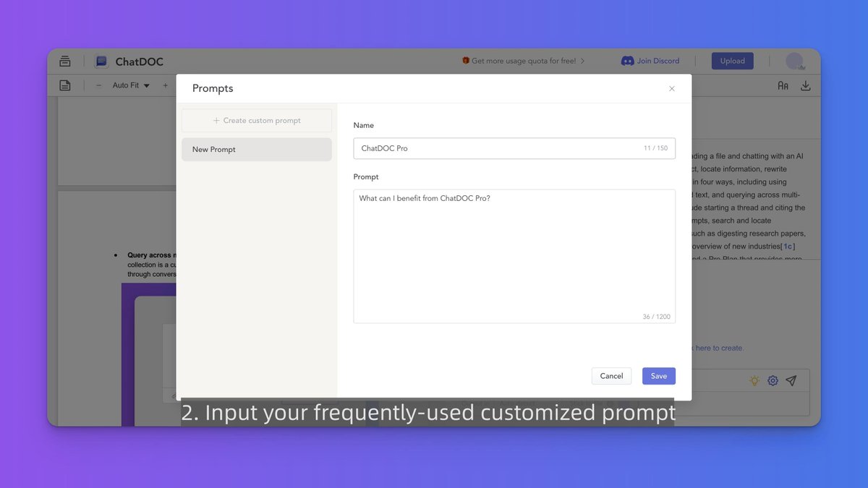The image size is (868, 488).
Task: Click Create custom prompt button
Action: (x=257, y=121)
